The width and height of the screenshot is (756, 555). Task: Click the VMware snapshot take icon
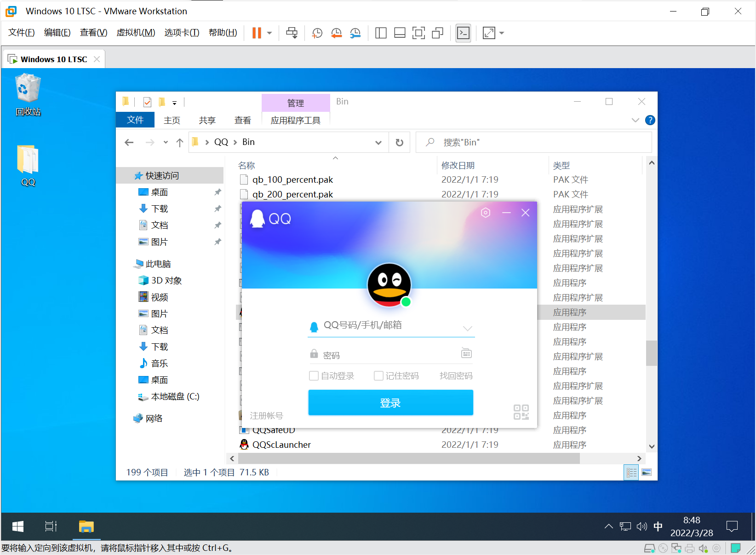tap(317, 33)
